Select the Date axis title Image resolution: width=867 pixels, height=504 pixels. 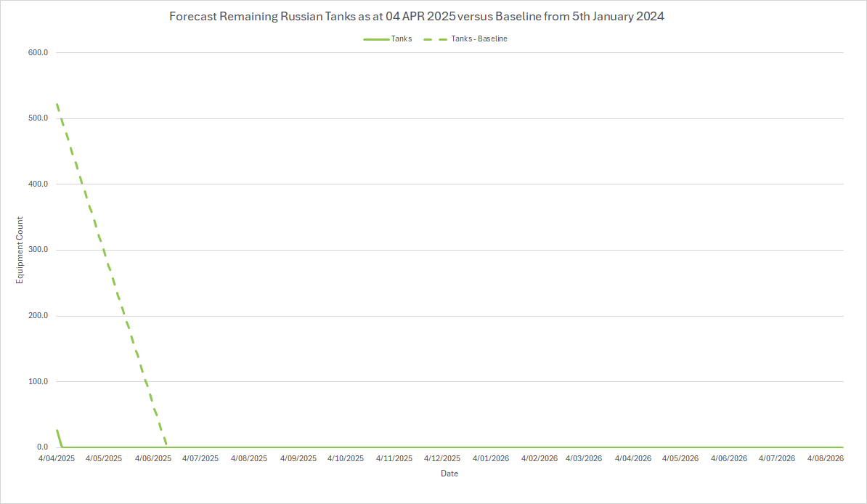pyautogui.click(x=449, y=473)
